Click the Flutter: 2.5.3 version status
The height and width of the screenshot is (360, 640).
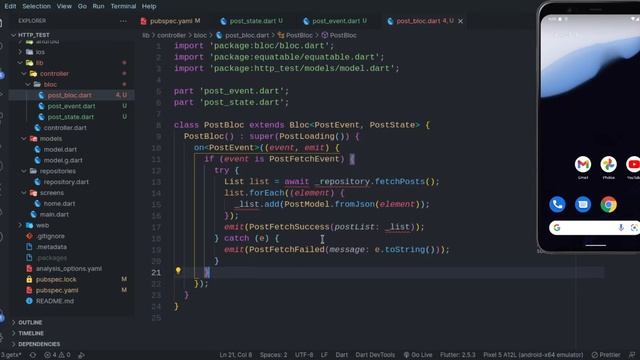(x=458, y=355)
